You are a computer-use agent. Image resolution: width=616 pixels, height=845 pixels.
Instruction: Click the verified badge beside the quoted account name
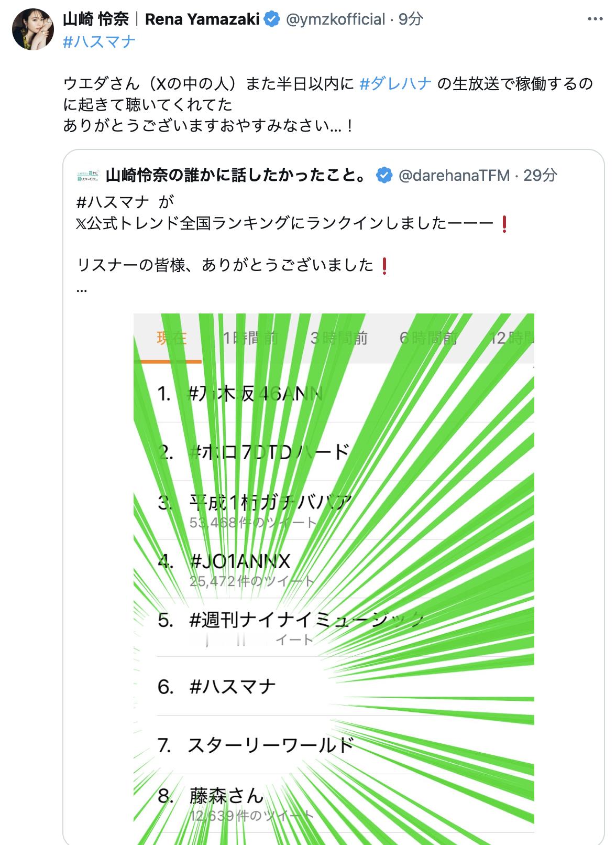click(x=384, y=175)
